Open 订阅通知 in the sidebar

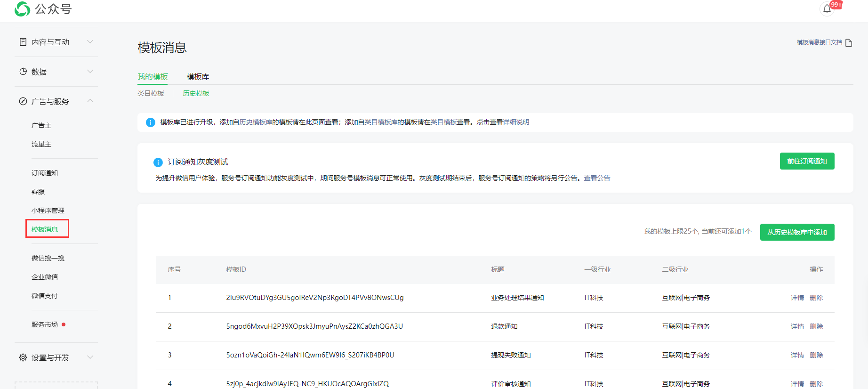point(45,173)
